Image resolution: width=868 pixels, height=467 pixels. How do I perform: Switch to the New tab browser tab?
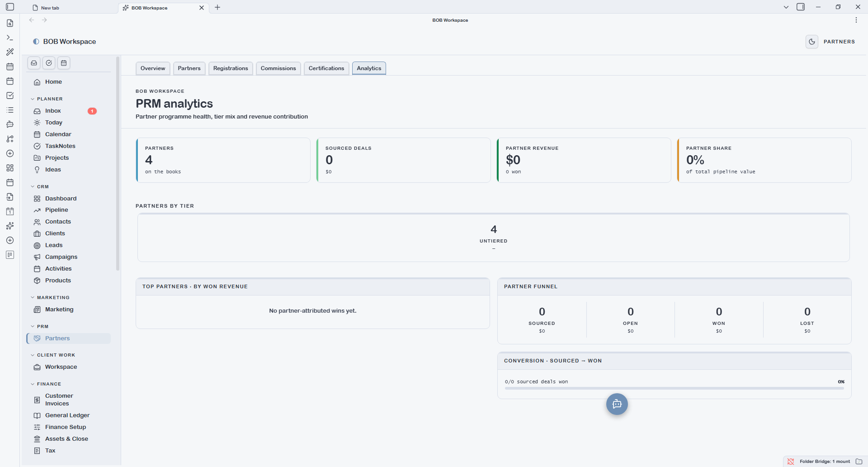click(x=73, y=8)
